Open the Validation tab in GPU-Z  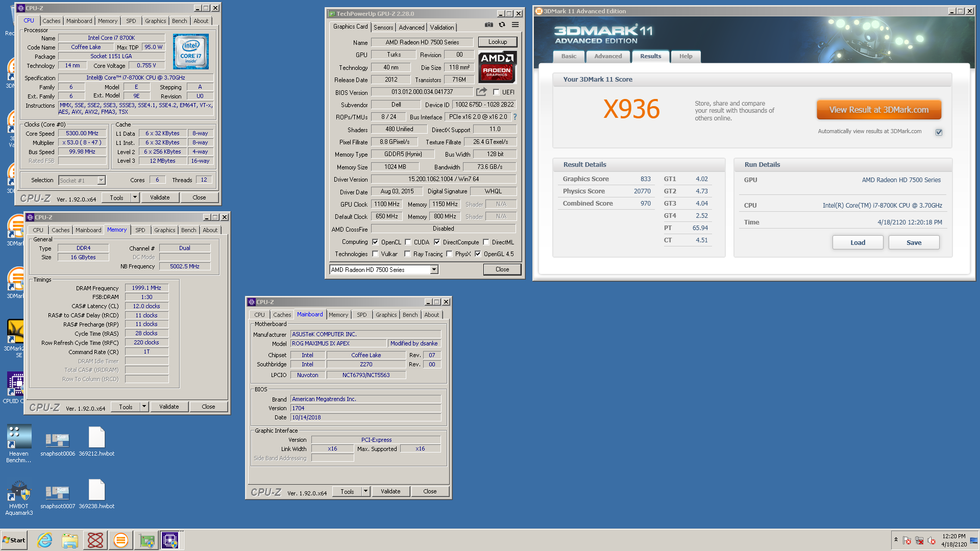tap(442, 28)
